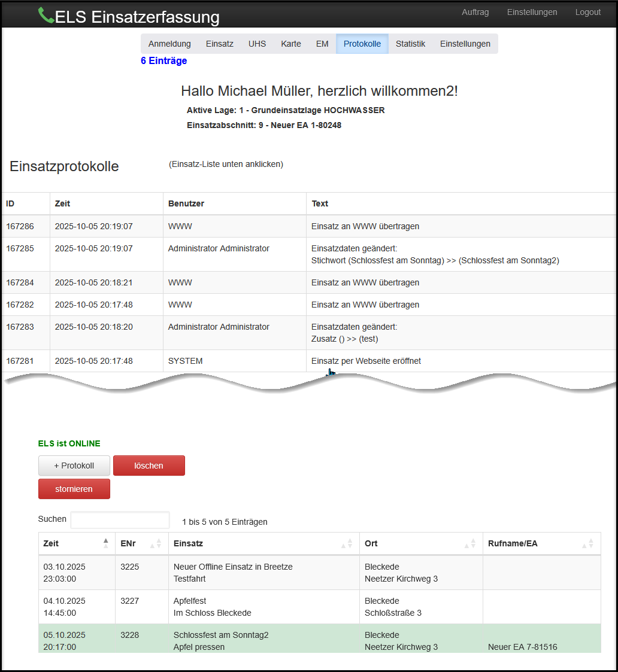Sort table by Ort column arrows
Image resolution: width=618 pixels, height=672 pixels.
[470, 543]
